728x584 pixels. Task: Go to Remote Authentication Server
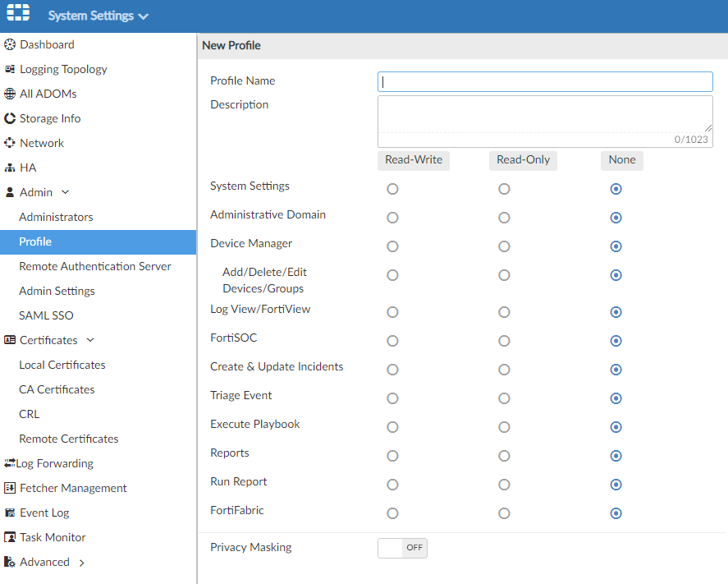tap(95, 266)
